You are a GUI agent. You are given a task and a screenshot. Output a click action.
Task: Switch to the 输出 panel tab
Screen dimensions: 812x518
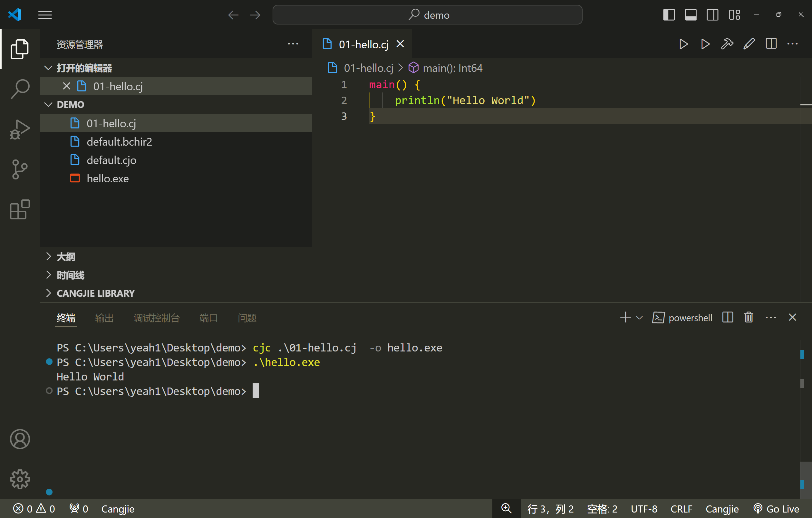104,318
